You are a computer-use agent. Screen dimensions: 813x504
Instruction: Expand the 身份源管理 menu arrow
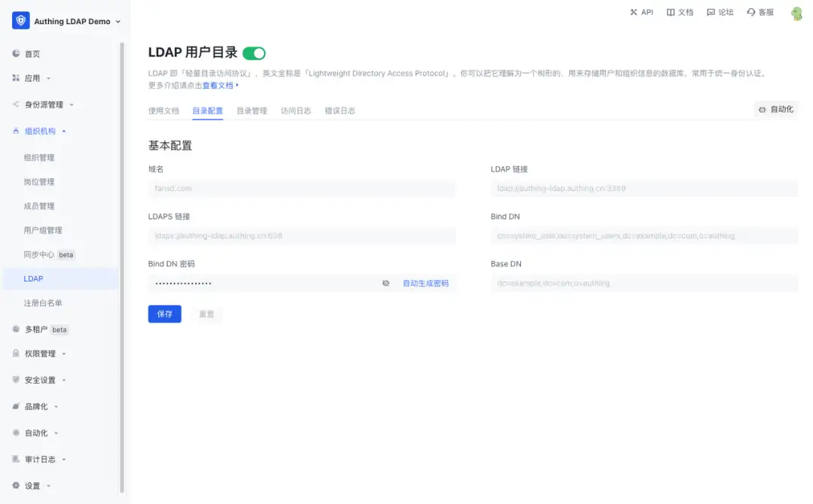point(72,105)
